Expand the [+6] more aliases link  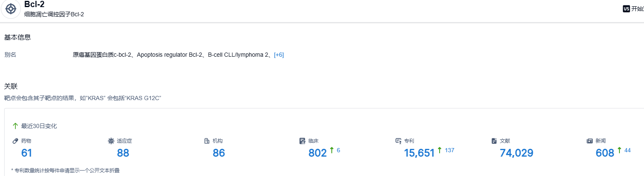click(x=279, y=55)
